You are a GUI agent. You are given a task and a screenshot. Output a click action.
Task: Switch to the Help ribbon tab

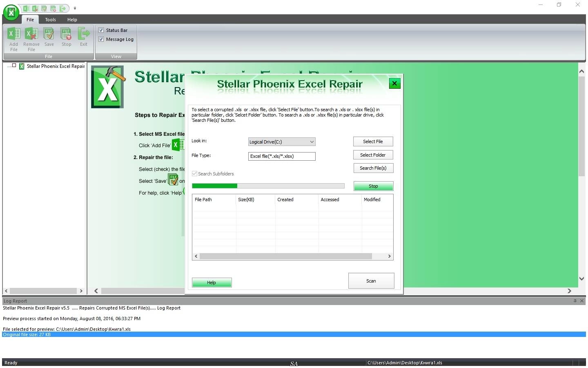[x=72, y=20]
